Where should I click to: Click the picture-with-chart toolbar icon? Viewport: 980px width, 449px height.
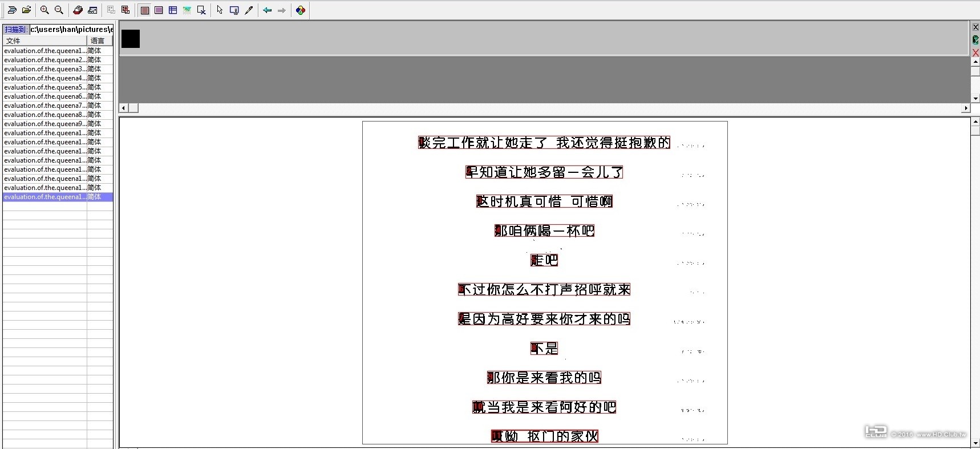(92, 10)
